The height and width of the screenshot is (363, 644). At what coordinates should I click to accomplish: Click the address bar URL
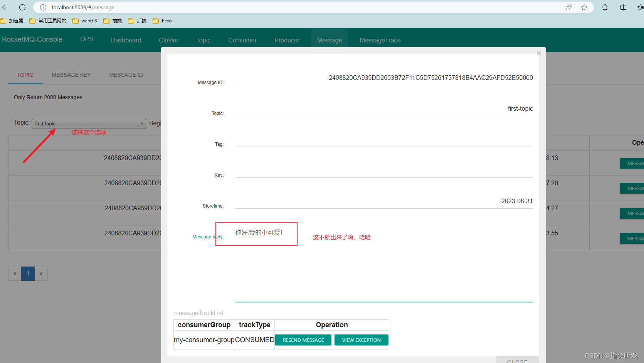83,7
